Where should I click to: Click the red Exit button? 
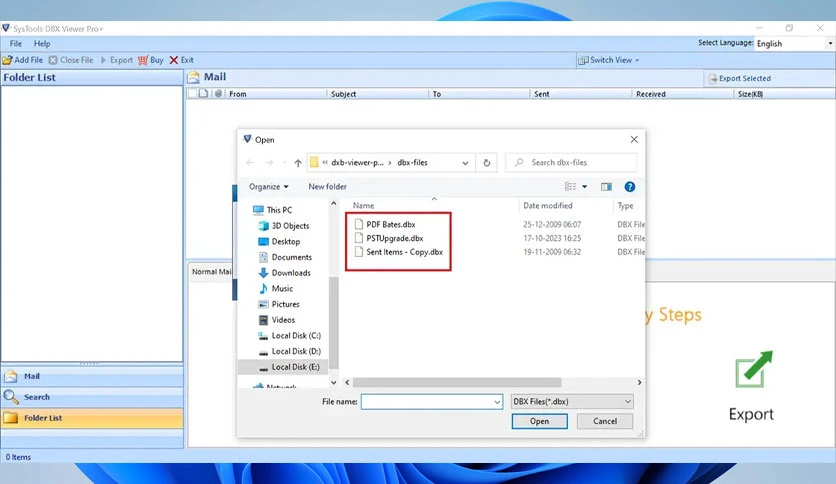(x=182, y=60)
